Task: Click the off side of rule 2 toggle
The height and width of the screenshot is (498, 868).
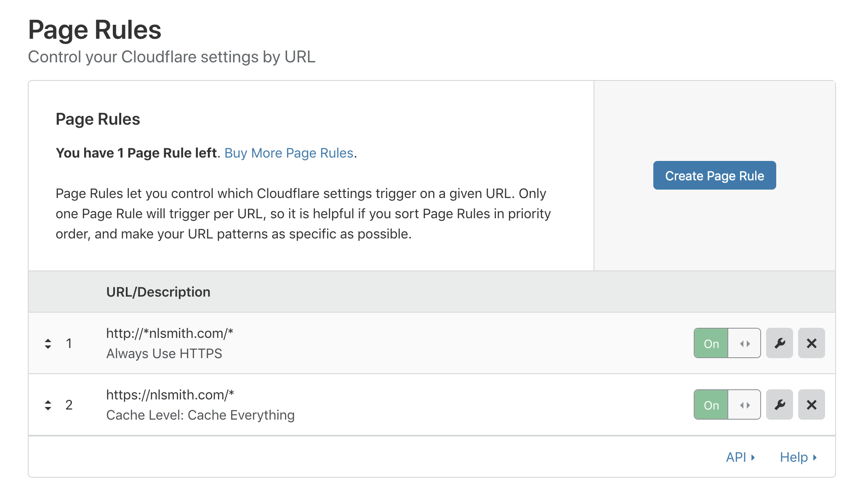Action: [744, 405]
